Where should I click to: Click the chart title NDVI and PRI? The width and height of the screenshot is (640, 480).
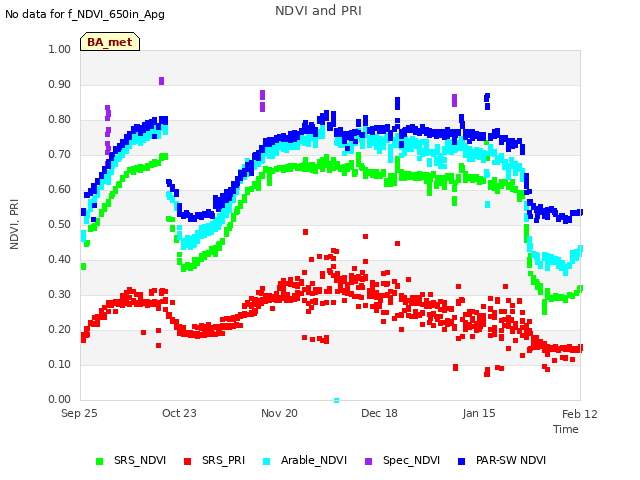tap(318, 11)
